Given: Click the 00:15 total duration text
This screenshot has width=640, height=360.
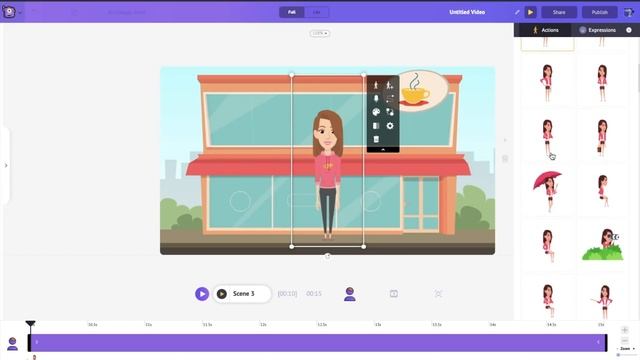Looking at the screenshot, I should pos(314,293).
